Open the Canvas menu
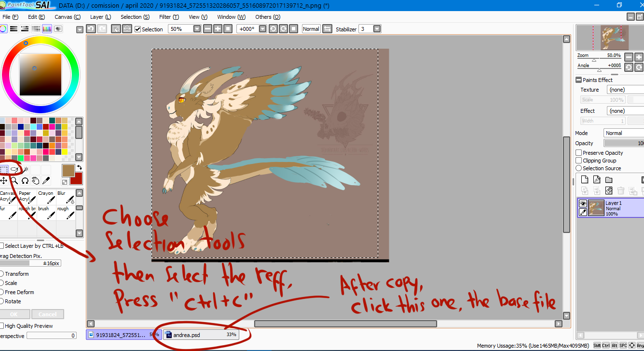This screenshot has width=644, height=351. 68,17
